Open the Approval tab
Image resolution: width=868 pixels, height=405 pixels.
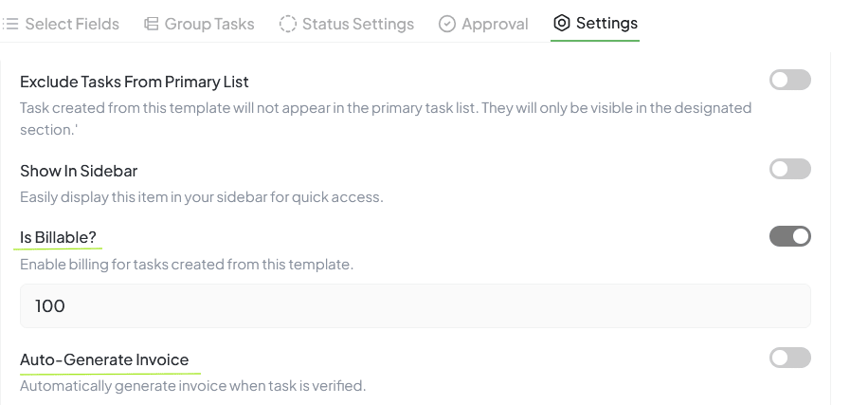pos(495,24)
